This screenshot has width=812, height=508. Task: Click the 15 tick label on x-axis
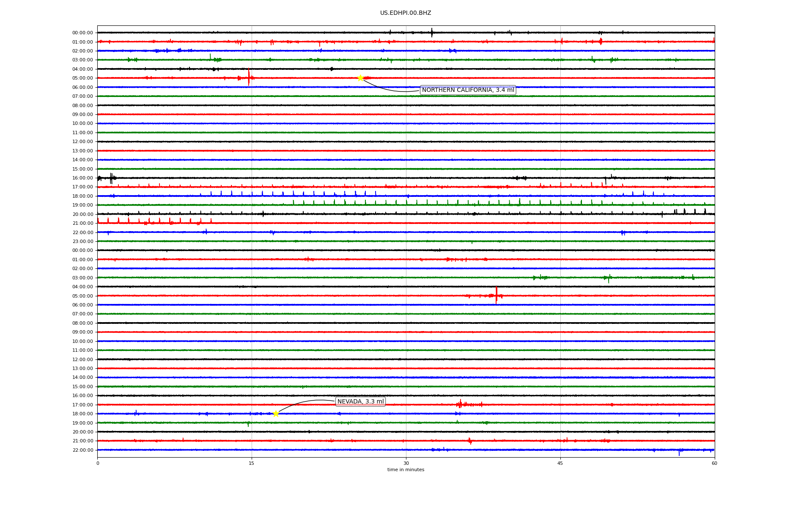(x=252, y=463)
